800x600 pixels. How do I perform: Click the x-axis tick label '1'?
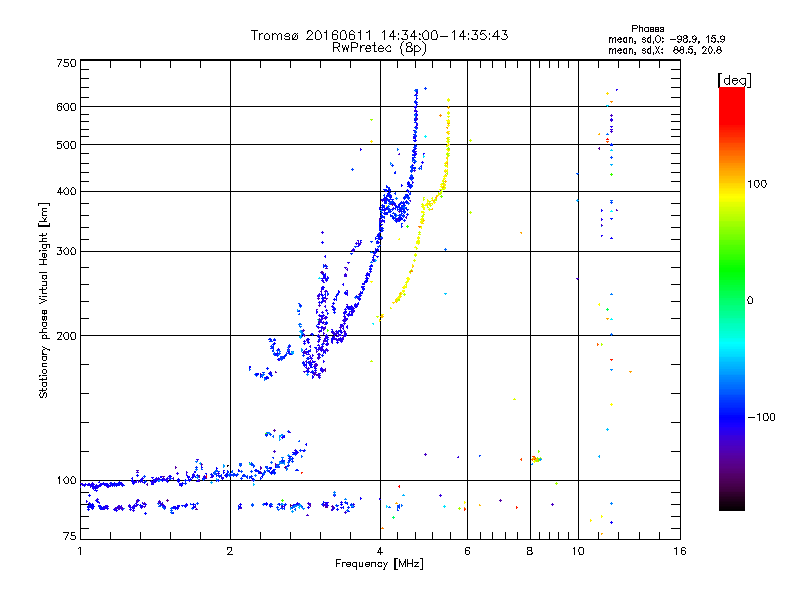click(80, 551)
